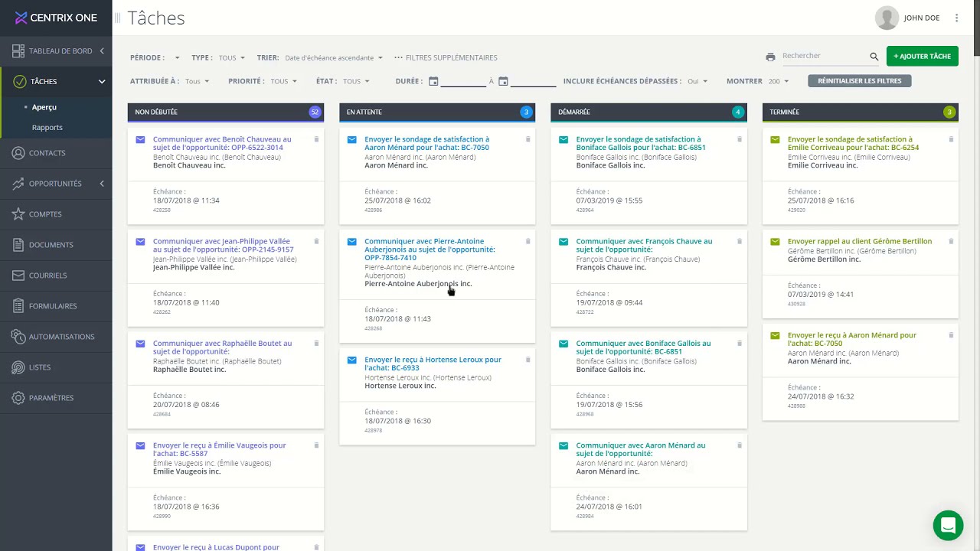Open Comptes in the sidebar
980x551 pixels.
(56, 214)
